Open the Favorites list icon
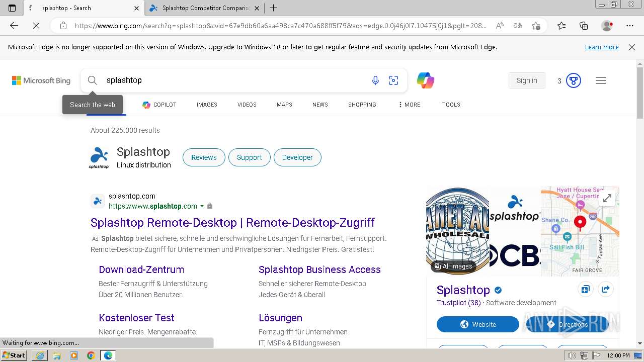The height and width of the screenshot is (362, 644). coord(561,26)
